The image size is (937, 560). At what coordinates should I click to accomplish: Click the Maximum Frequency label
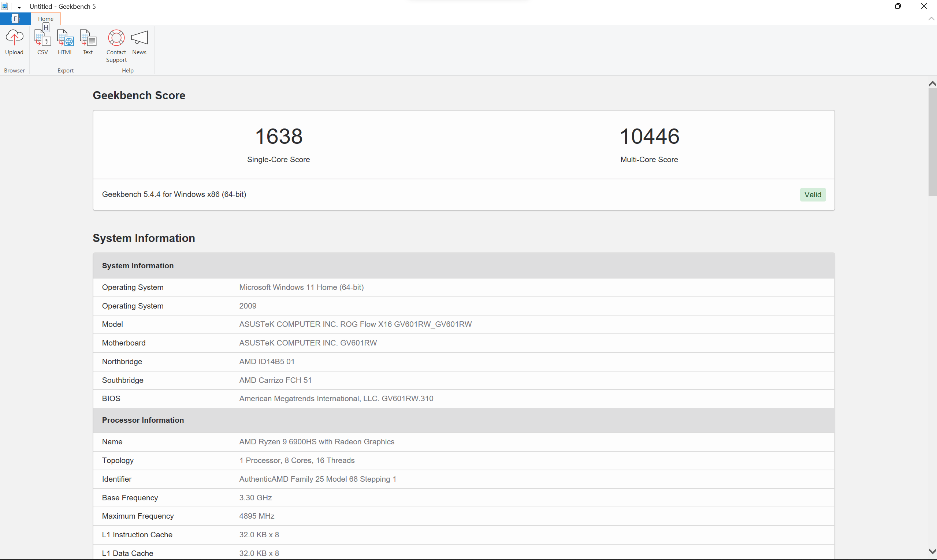pos(138,516)
